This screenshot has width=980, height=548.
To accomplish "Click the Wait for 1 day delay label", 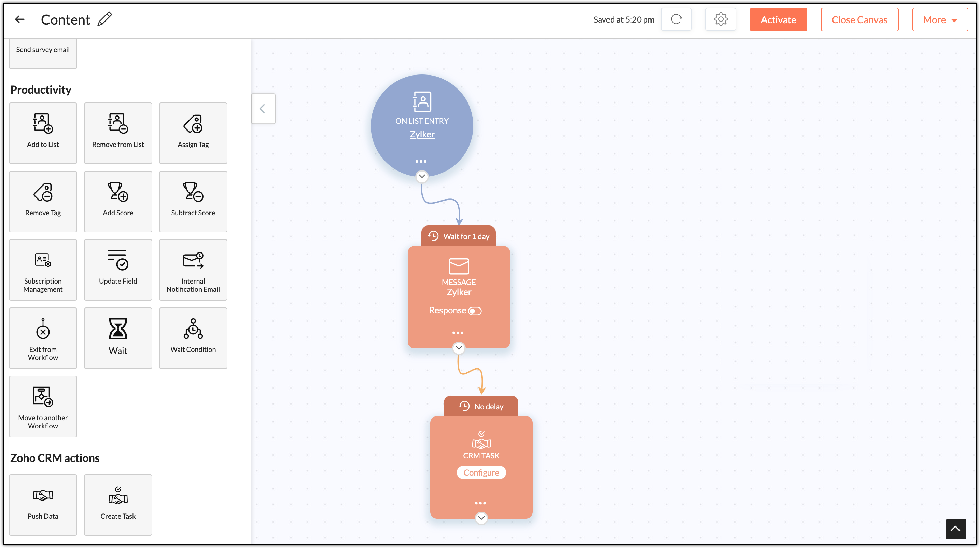I will click(459, 236).
